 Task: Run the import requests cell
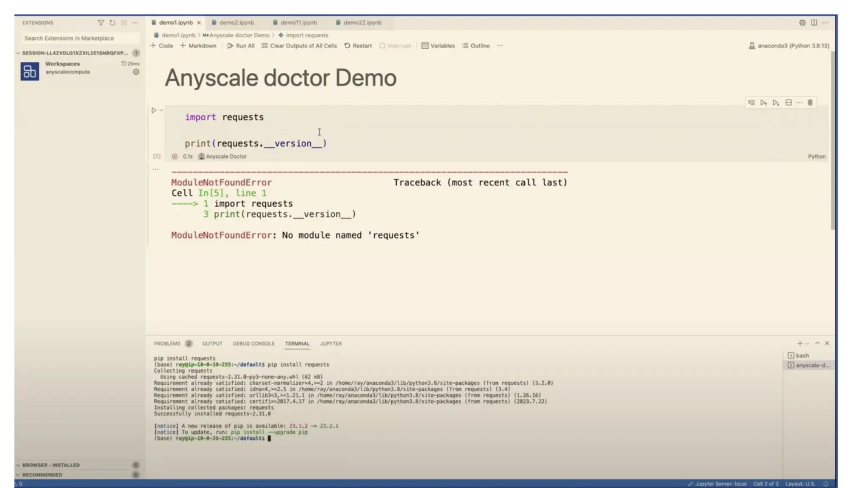click(x=154, y=110)
